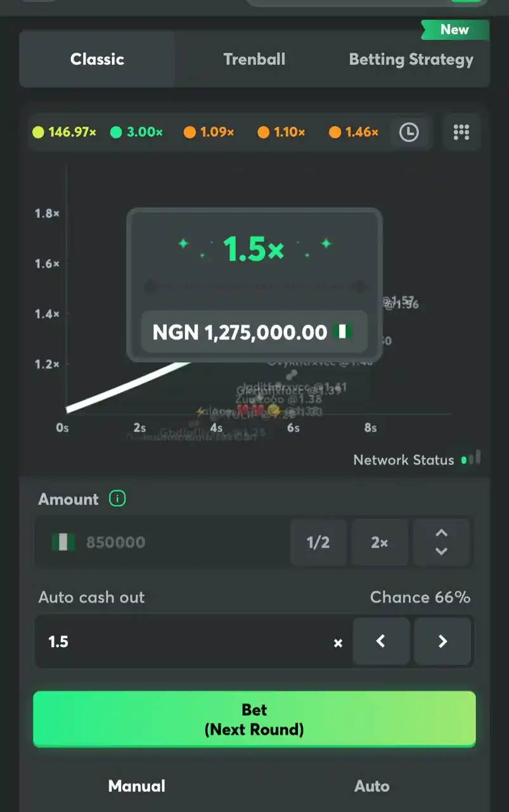The image size is (509, 812).
Task: Switch to Manual betting mode
Action: pos(136,786)
